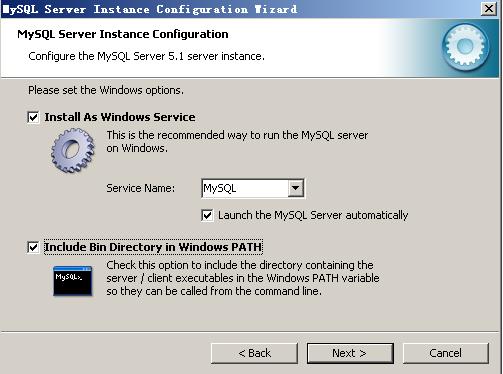Click the Install As Windows Service label

[x=120, y=117]
